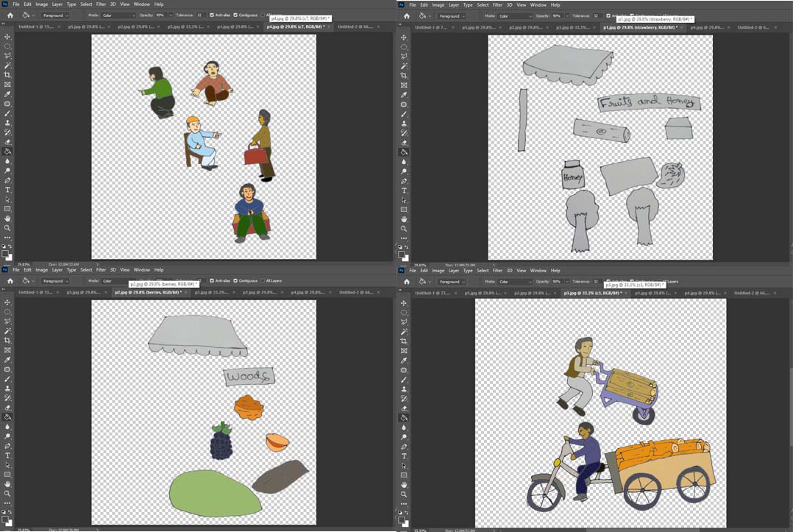Select the Hand tool in the p1.jpg window
793x532 pixels.
tap(404, 219)
